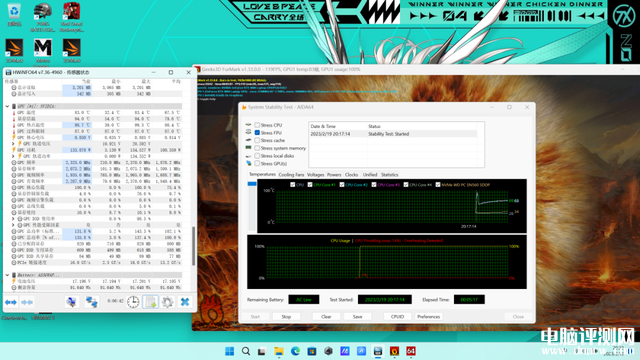Screen dimensions: 640x360
Task: Enable Stress system memory checkbox
Action: coord(257,148)
